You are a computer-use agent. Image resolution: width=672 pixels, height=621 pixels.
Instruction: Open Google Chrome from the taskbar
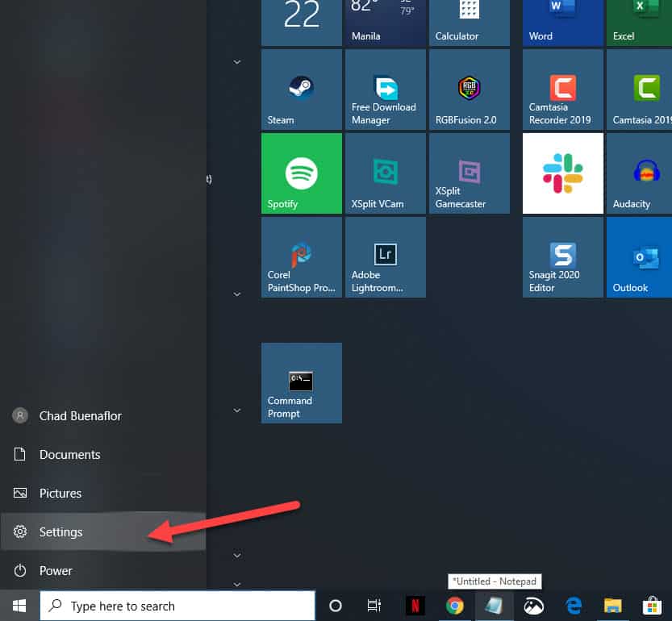click(455, 606)
